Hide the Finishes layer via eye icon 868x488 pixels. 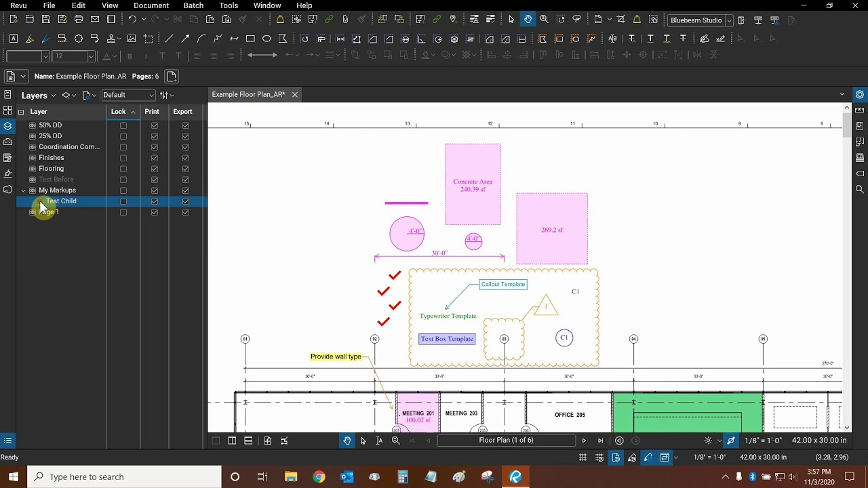coord(32,158)
